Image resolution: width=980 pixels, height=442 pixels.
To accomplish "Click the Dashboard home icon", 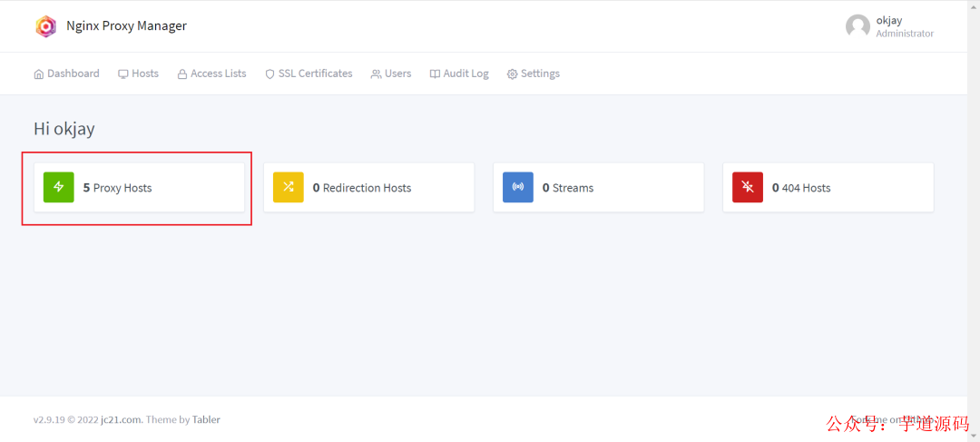I will [x=39, y=74].
